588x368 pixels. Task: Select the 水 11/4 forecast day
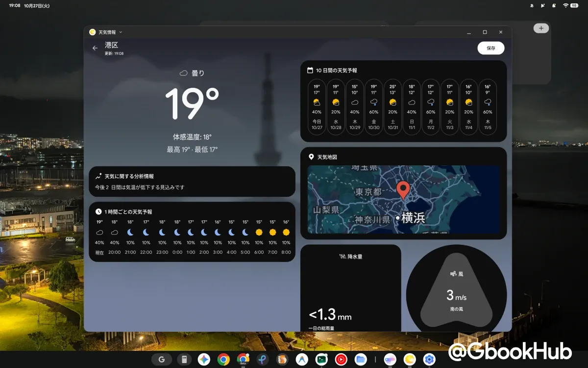tap(469, 107)
